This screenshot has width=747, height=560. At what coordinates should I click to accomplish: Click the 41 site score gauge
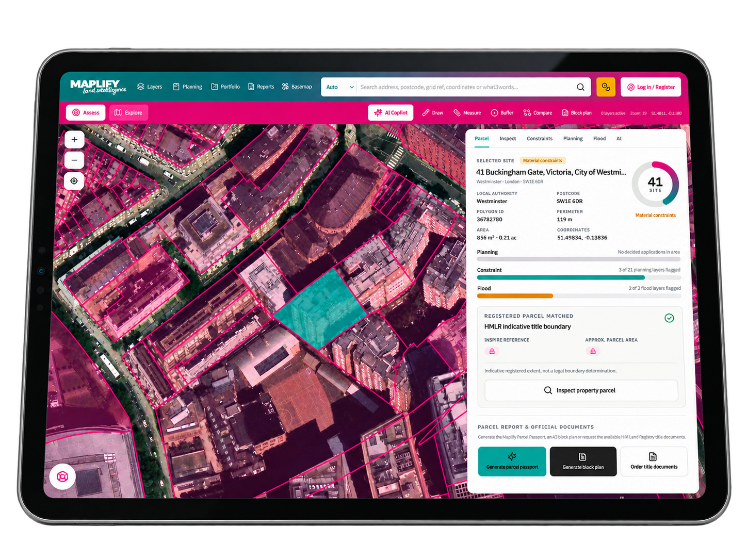(x=655, y=184)
